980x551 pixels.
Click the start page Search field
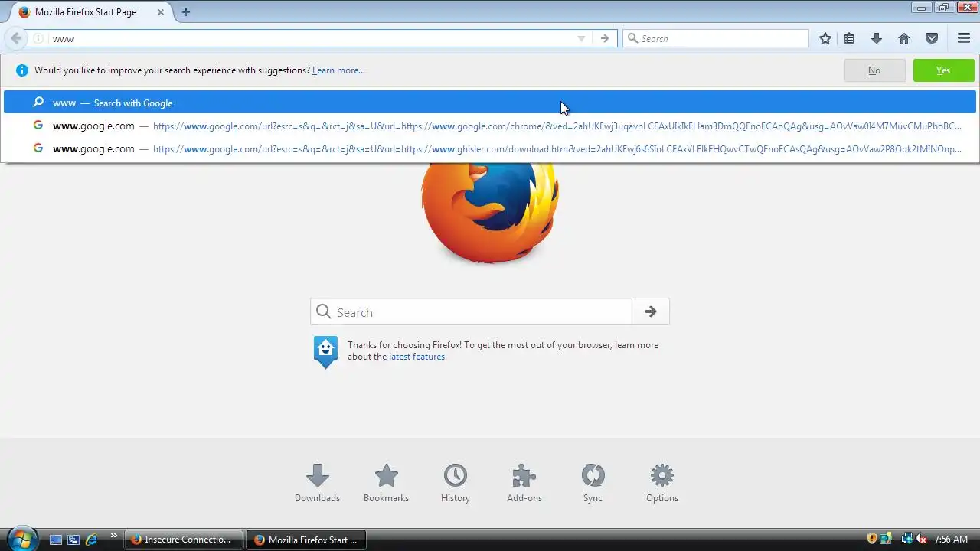[471, 311]
